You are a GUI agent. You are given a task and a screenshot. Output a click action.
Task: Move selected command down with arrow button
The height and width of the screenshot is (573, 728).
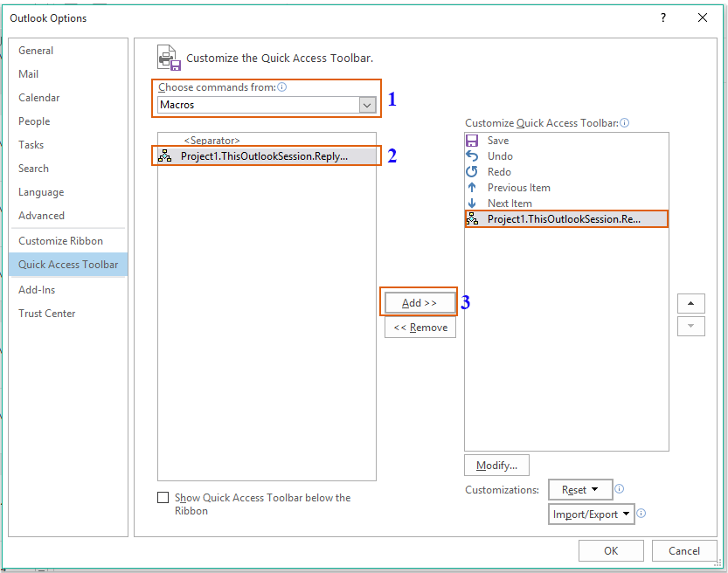click(690, 326)
